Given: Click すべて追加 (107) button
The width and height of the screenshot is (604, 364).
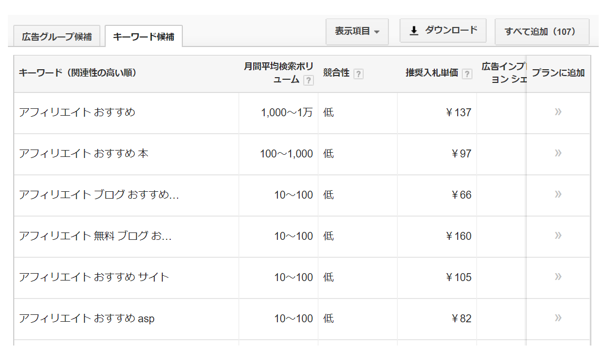Looking at the screenshot, I should coord(542,32).
